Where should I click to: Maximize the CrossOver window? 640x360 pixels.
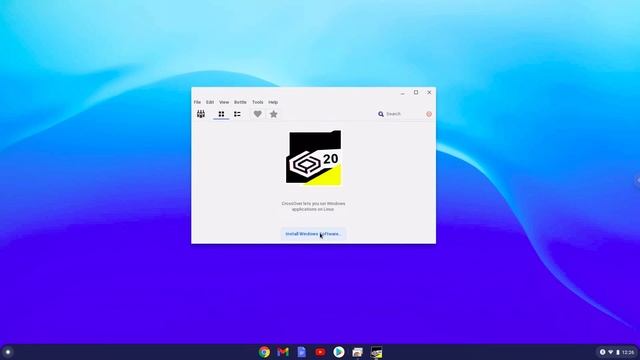click(x=416, y=93)
